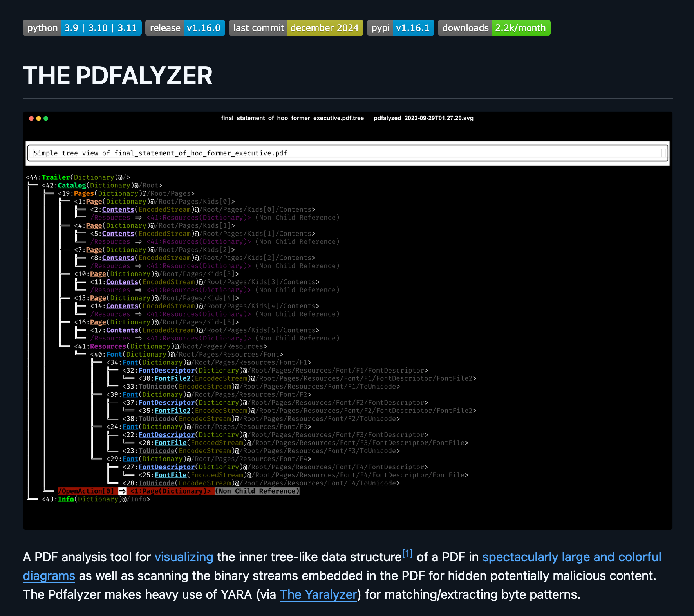The width and height of the screenshot is (694, 616).
Task: Follow the footnote [1] reference link
Action: [407, 554]
